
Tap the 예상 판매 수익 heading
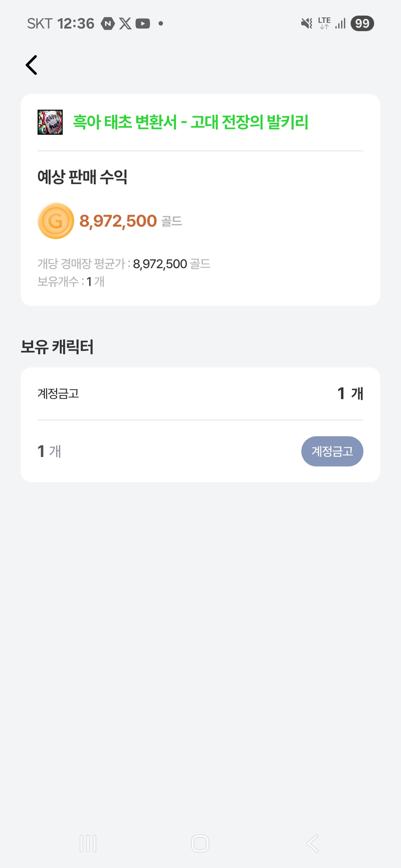[x=82, y=177]
